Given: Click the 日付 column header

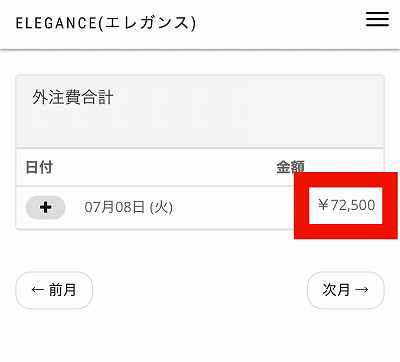Looking at the screenshot, I should (x=39, y=167).
